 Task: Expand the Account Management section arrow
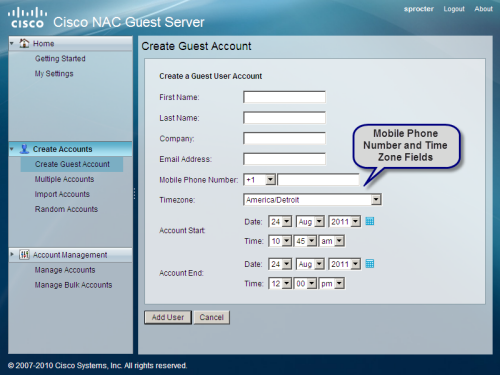(12, 254)
